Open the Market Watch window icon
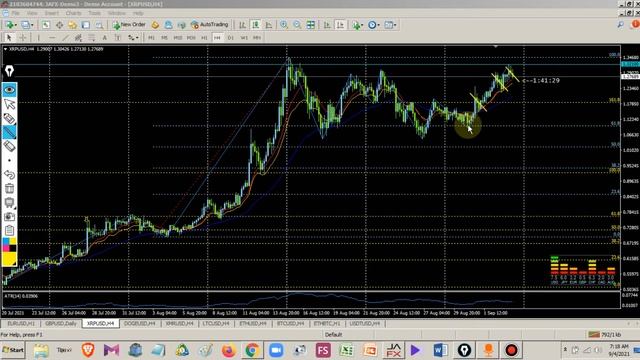Viewport: 640px width, 360px height. tap(46, 25)
